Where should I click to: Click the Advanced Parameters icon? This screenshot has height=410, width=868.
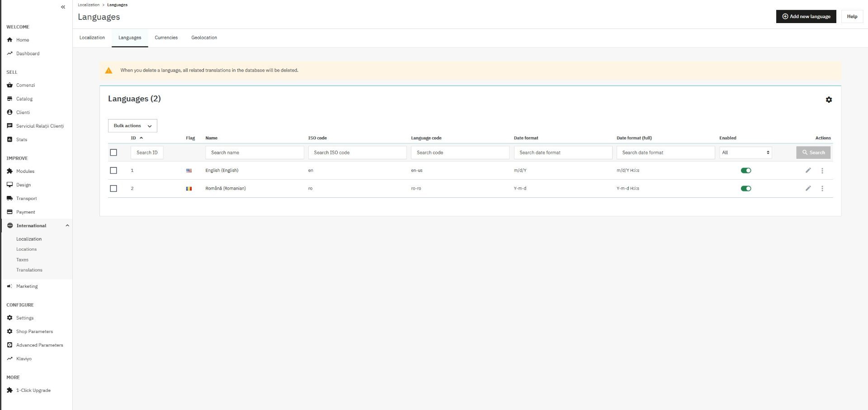[9, 345]
